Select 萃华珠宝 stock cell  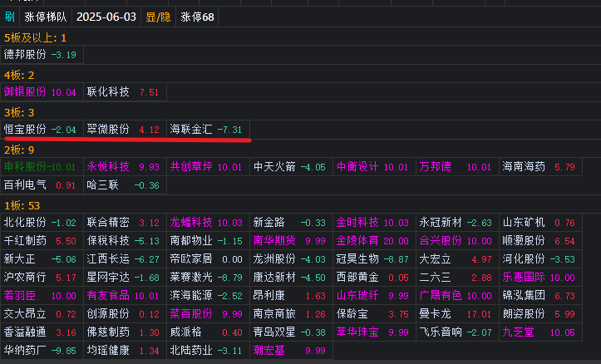(x=374, y=332)
